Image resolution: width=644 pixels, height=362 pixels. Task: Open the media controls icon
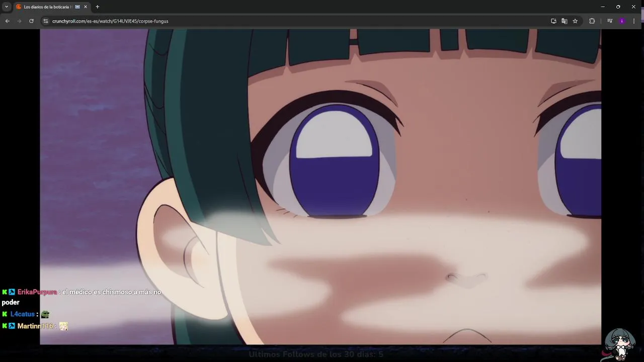click(x=610, y=21)
